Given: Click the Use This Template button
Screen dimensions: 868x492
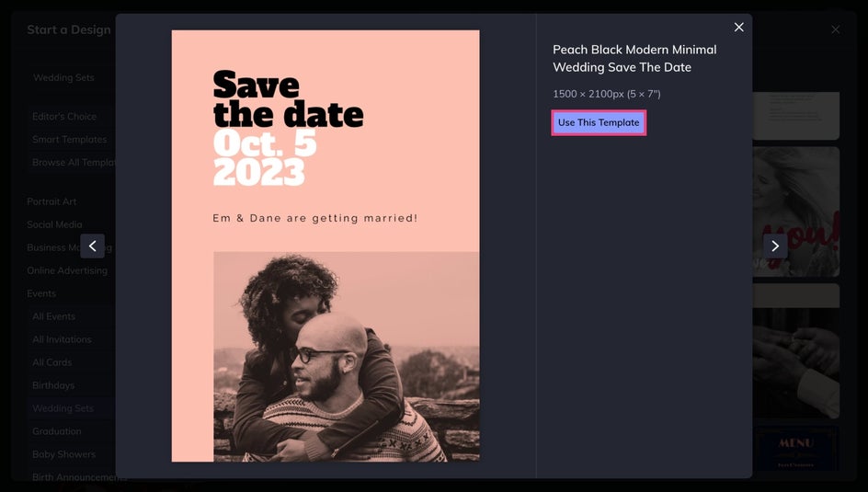Looking at the screenshot, I should click(x=599, y=122).
